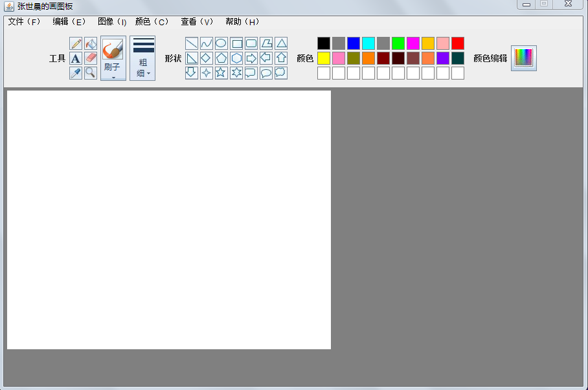Open the 图像 (I) menu

pos(112,22)
